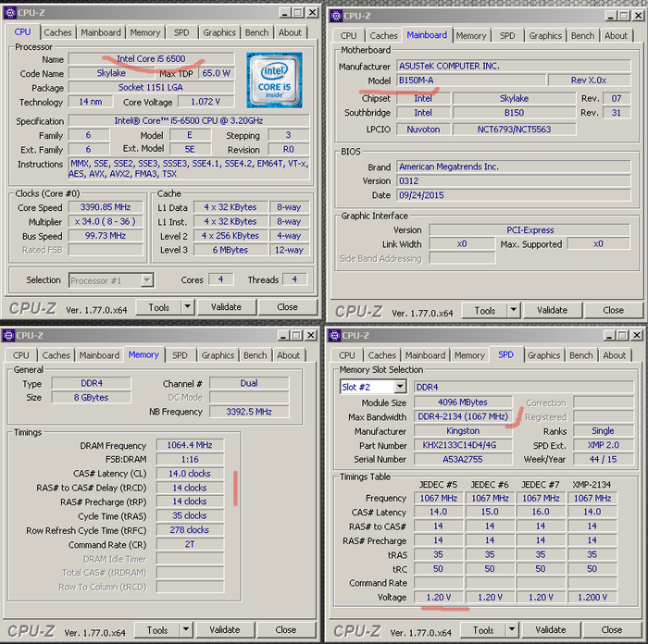Click the Intel Core i5 logo badge
Viewport: 648px width, 644px height.
point(274,80)
